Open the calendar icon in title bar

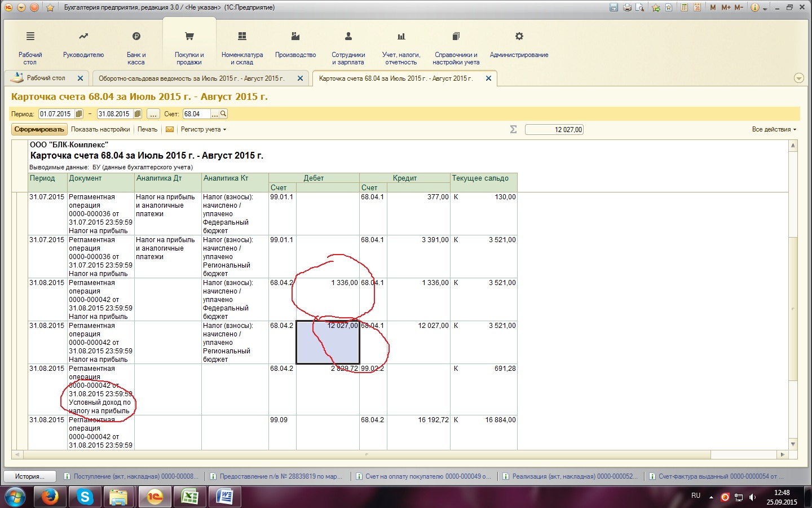tap(697, 7)
